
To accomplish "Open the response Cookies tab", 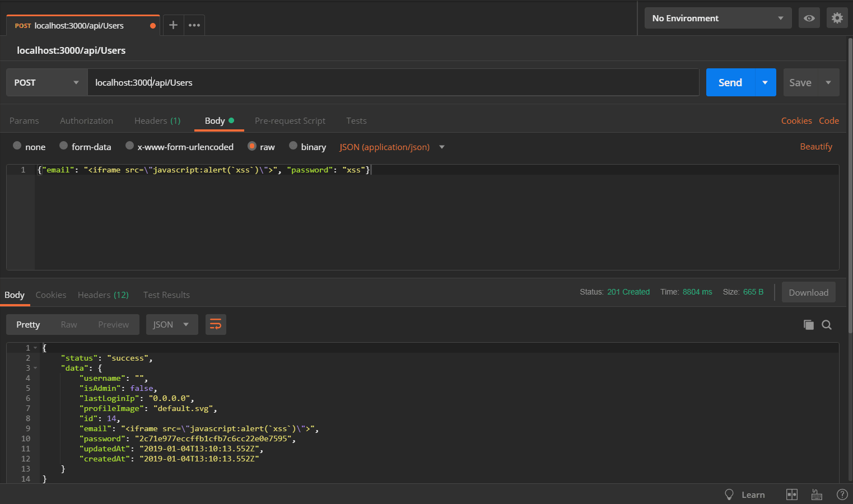I will pyautogui.click(x=51, y=295).
